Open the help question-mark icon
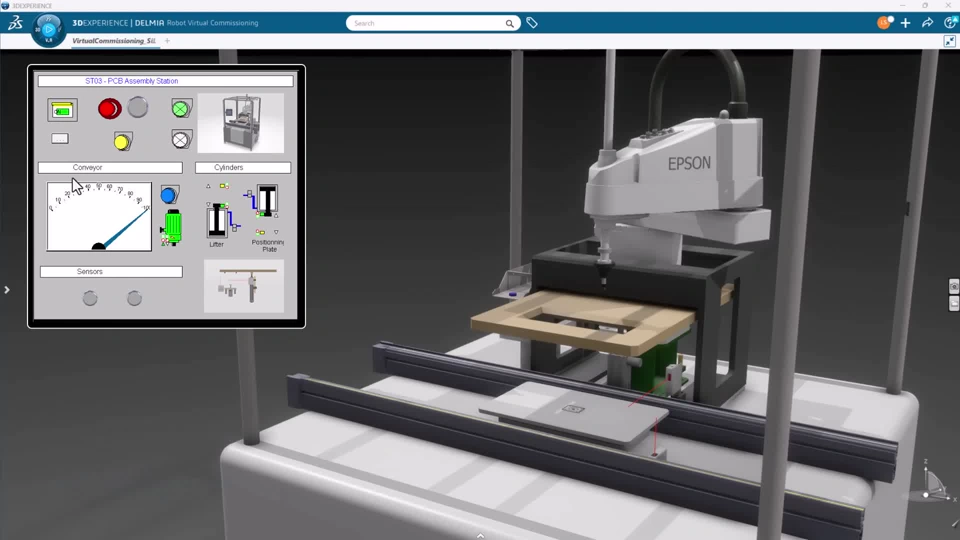The height and width of the screenshot is (540, 960). (x=950, y=23)
